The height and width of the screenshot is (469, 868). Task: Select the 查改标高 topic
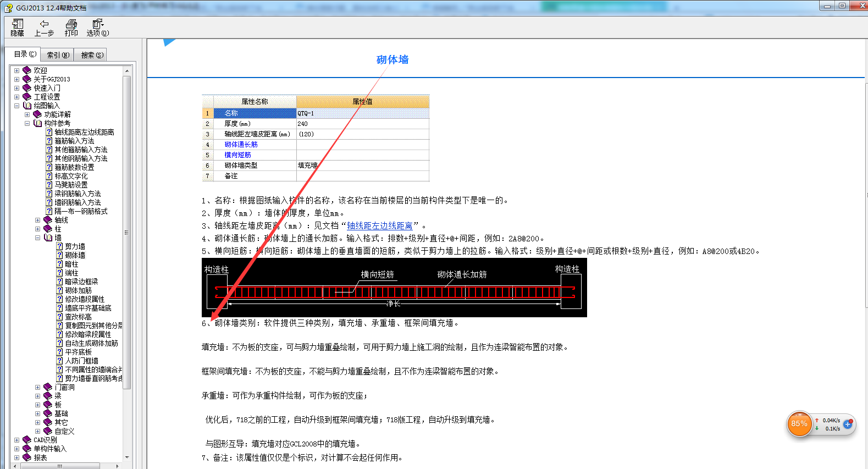(x=78, y=317)
